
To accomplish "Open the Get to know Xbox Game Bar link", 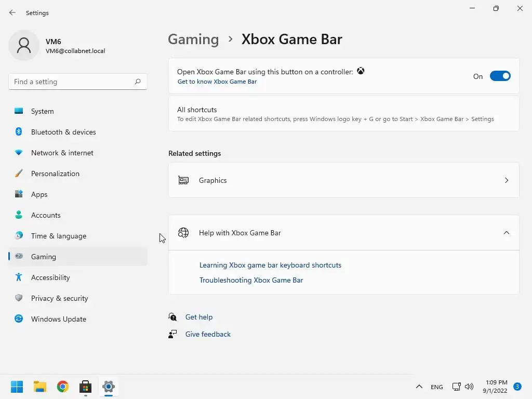I will tap(217, 82).
